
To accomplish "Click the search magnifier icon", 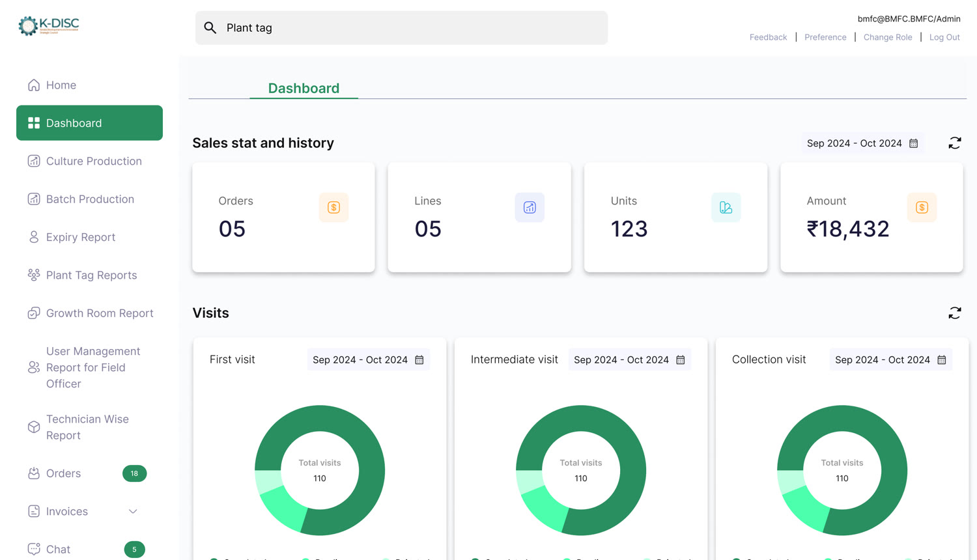I will tap(210, 27).
